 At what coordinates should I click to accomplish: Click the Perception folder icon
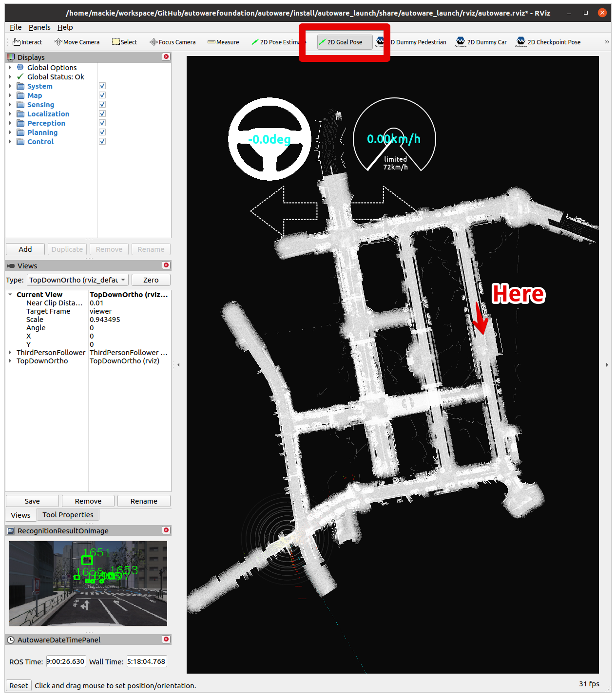pyautogui.click(x=20, y=123)
